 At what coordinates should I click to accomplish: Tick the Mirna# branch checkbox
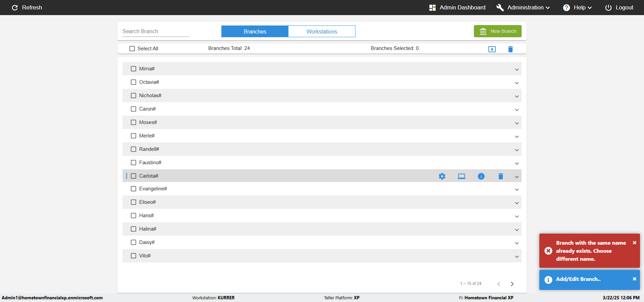coord(133,69)
